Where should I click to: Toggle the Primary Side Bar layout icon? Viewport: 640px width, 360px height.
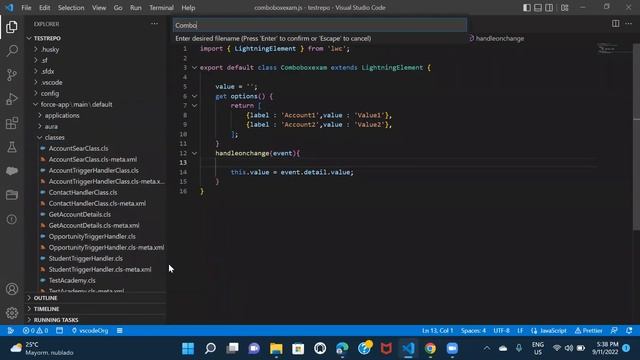527,7
